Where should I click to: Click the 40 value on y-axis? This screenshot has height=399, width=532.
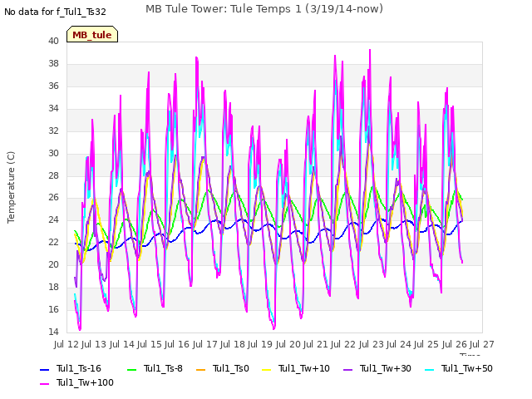53,42
